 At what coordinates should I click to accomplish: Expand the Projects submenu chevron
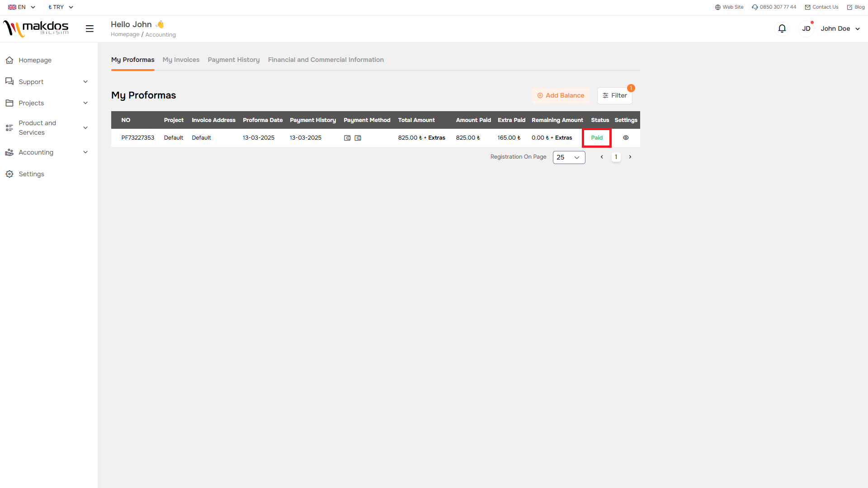coord(85,103)
